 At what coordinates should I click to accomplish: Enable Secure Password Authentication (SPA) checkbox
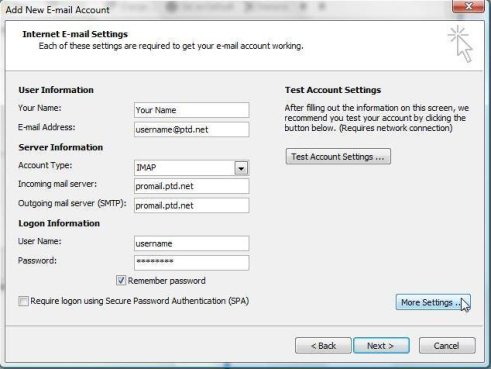pyautogui.click(x=23, y=301)
